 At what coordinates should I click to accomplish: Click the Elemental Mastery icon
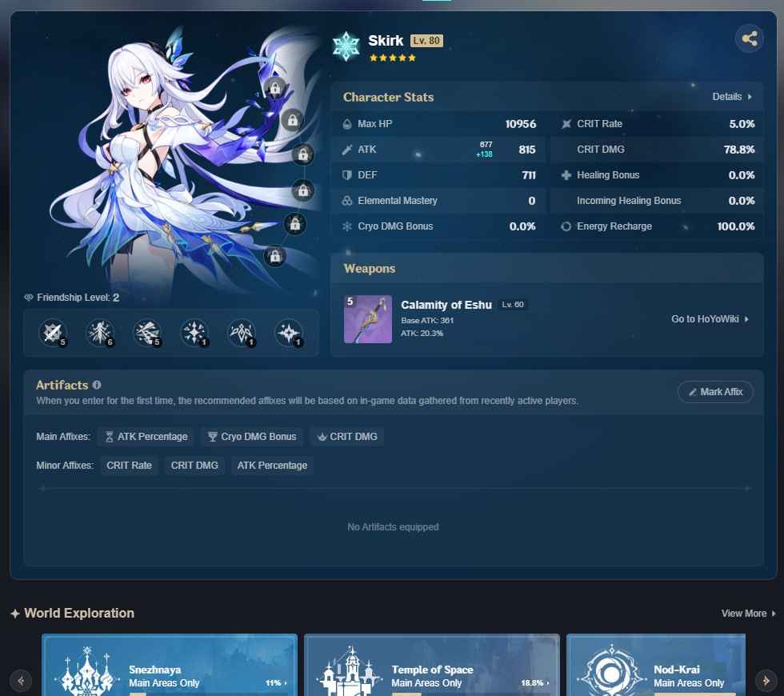(x=347, y=201)
